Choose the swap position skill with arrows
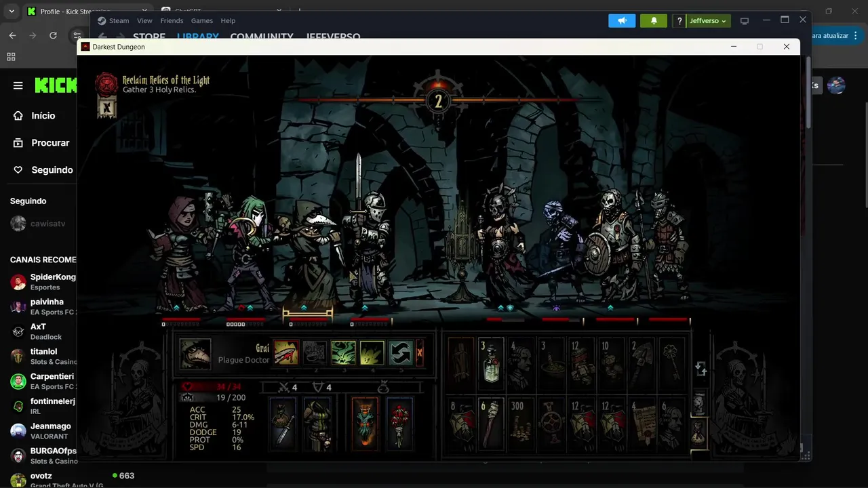The width and height of the screenshot is (868, 488). (x=401, y=352)
